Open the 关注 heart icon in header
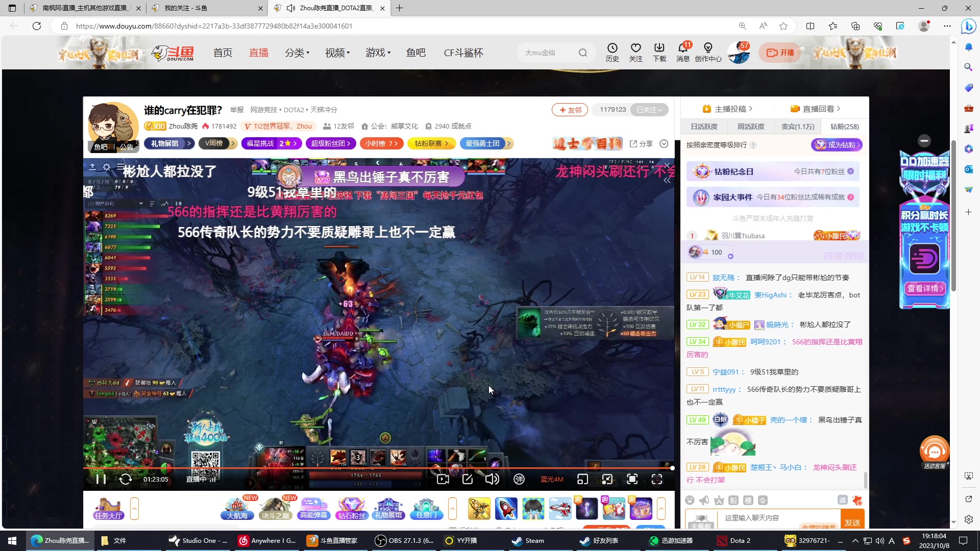 coord(635,52)
